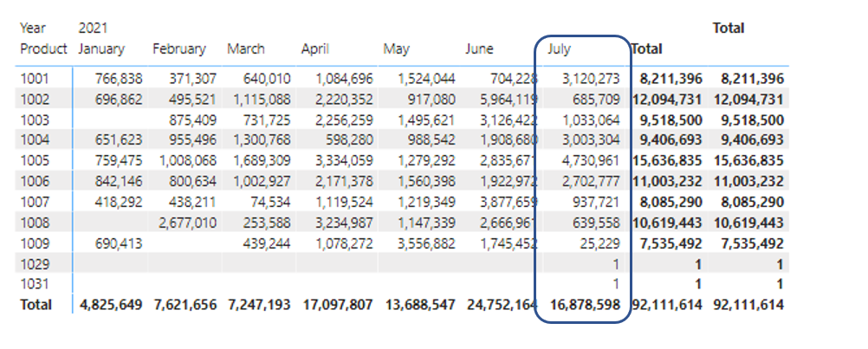Click July value 4,730,961
This screenshot has height=349, width=868.
[x=591, y=161]
